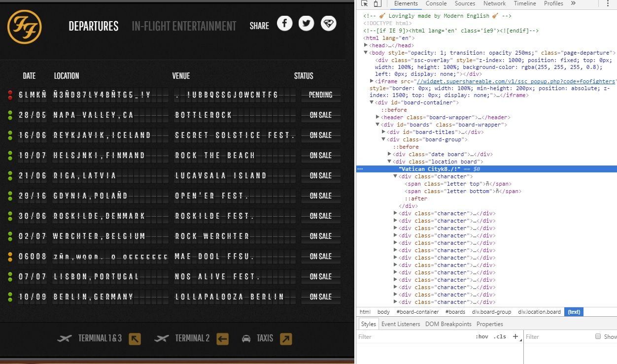The image size is (617, 364).
Task: Switch to the Console tab
Action: point(436,3)
